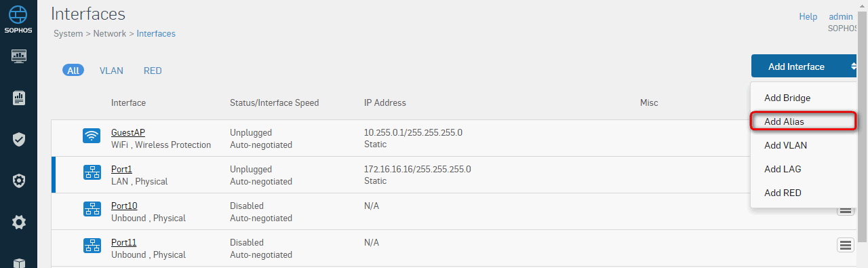Viewport: 868px width, 268px height.
Task: Open the reports chart sidebar icon
Action: tap(19, 98)
